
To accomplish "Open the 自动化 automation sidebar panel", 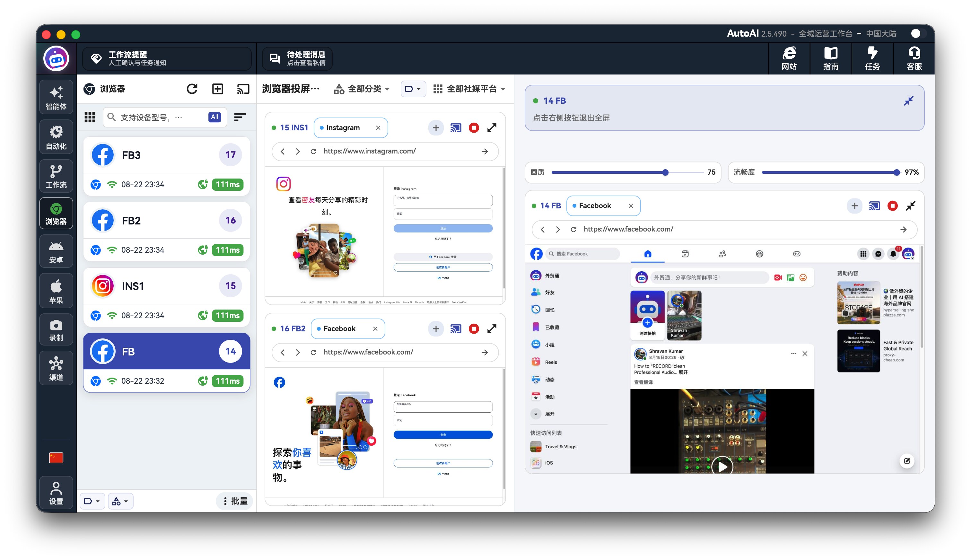I will pyautogui.click(x=56, y=137).
